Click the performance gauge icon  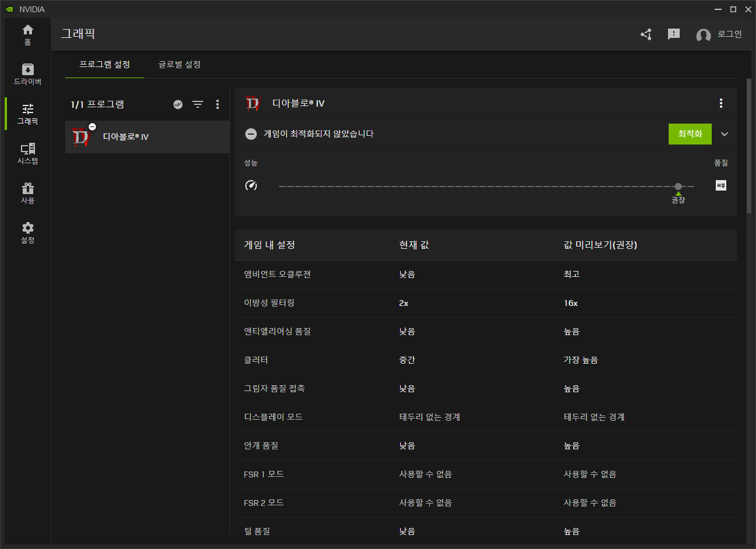(251, 185)
